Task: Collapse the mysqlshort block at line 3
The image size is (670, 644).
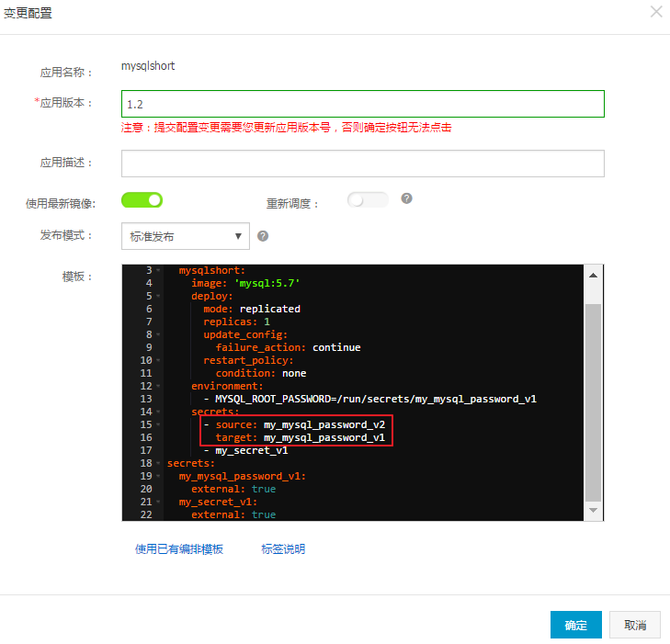Action: 158,270
